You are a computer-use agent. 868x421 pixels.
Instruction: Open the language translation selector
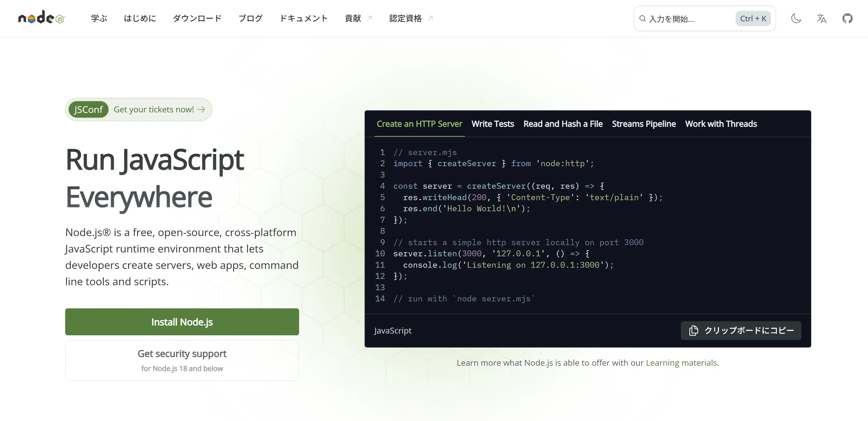(822, 18)
